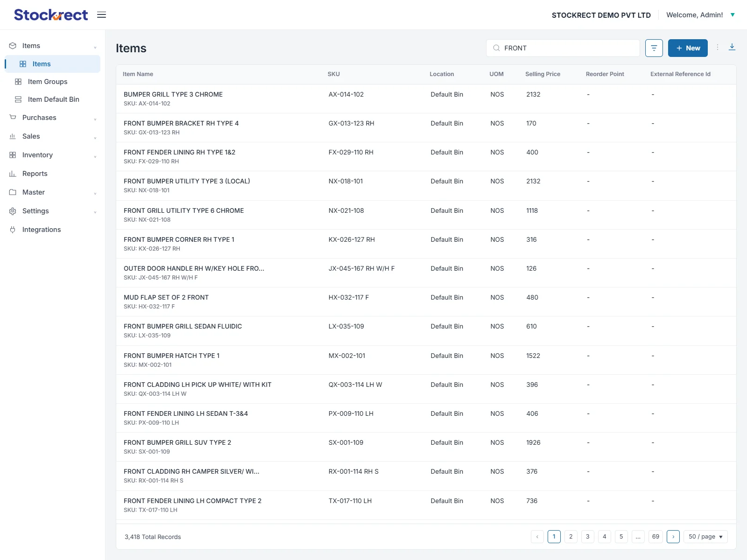This screenshot has width=747, height=560.
Task: Open OUTER DOOR HANDLE RH W/KEY HOLE item
Action: pyautogui.click(x=194, y=268)
